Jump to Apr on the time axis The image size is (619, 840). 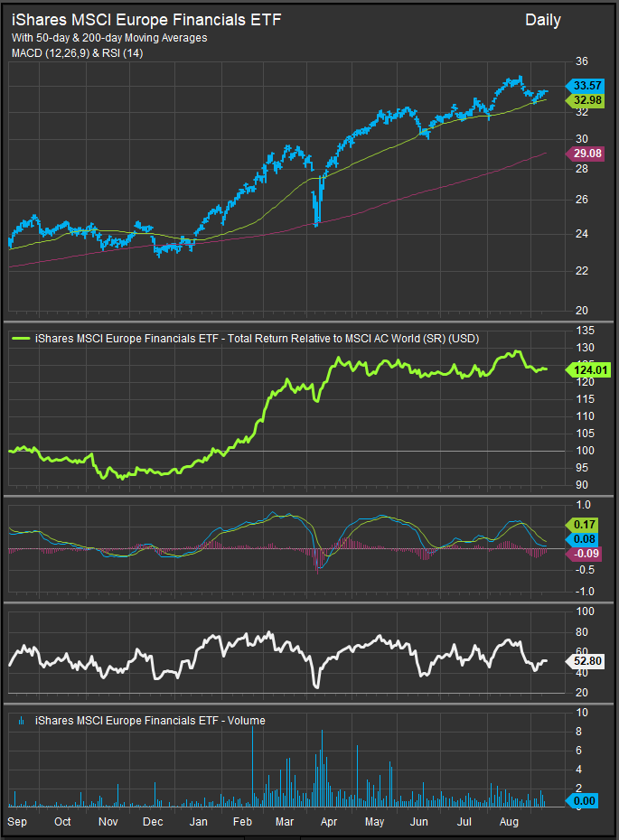click(329, 822)
